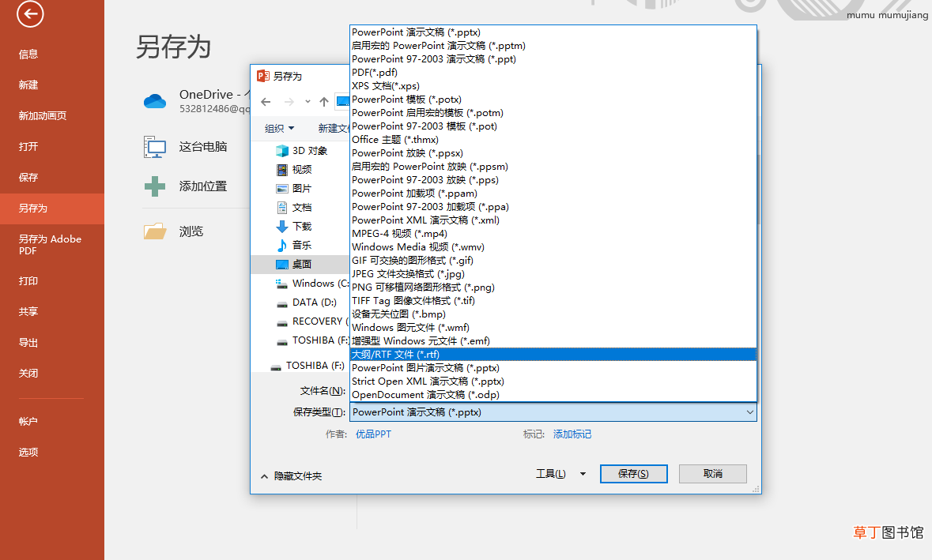The height and width of the screenshot is (560, 932).
Task: Click 关闭 in backstage sidebar
Action: tap(51, 374)
